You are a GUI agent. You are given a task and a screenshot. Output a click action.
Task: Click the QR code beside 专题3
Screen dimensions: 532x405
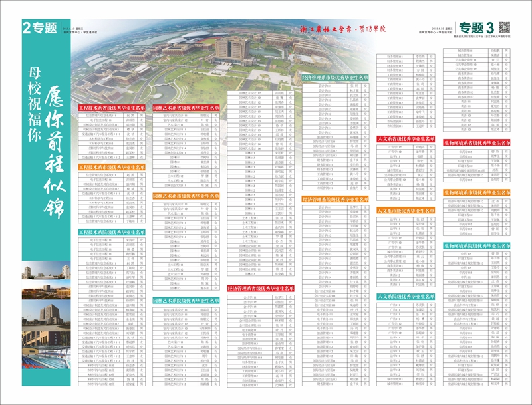click(x=504, y=27)
